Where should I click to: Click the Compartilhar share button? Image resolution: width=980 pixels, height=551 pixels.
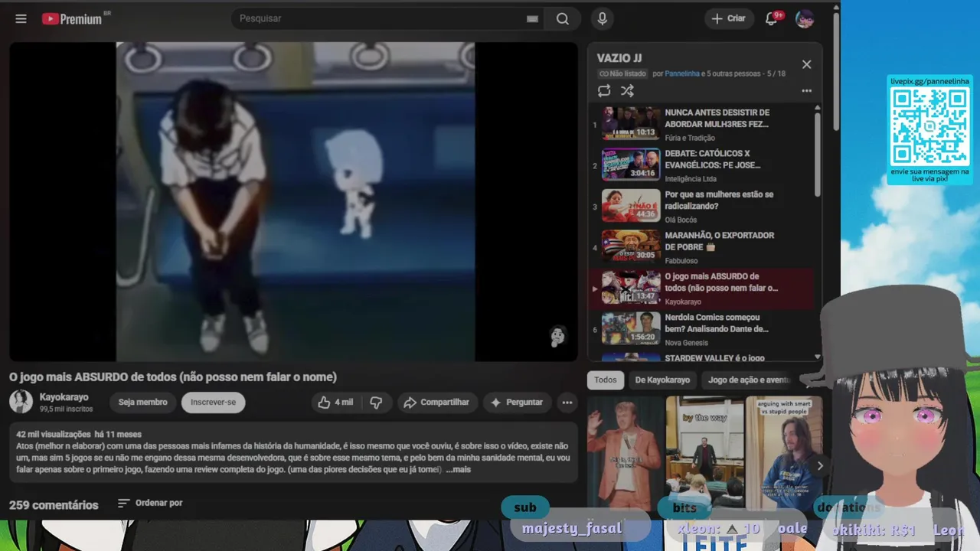[436, 403]
